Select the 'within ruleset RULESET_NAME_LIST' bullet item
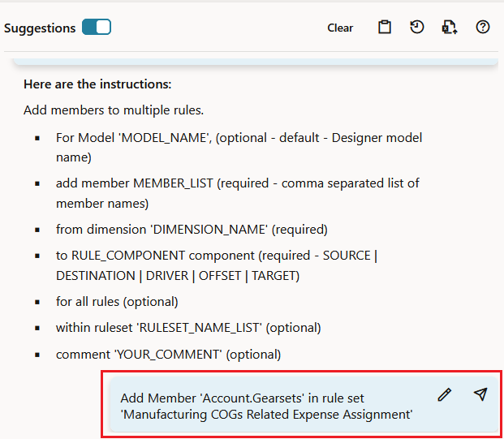Viewport: 504px width, 439px height. [188, 328]
